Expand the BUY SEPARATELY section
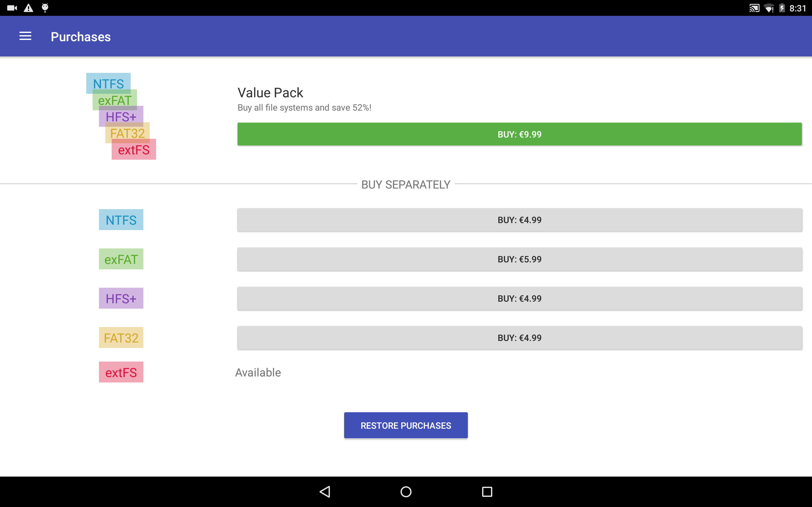This screenshot has width=812, height=507. 405,183
